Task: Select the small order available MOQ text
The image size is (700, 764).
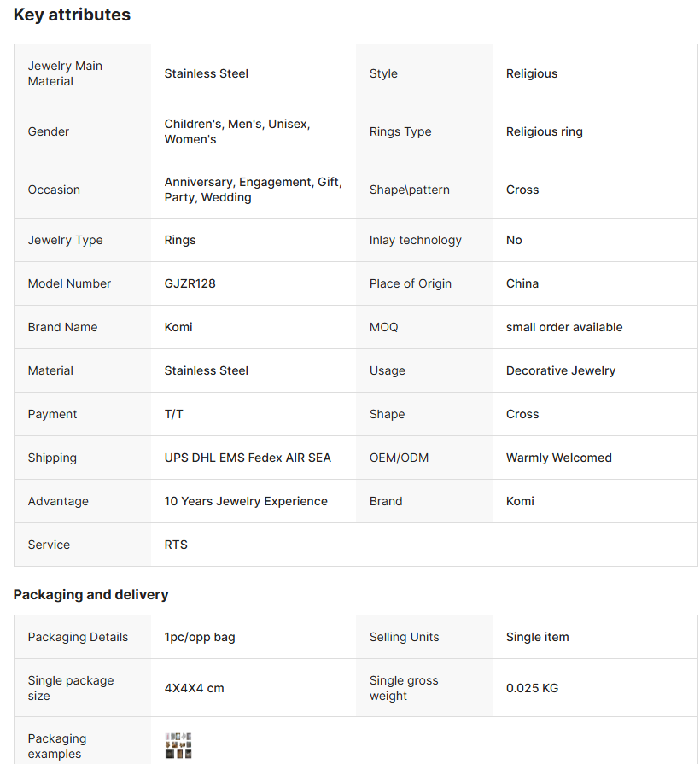Action: coord(563,327)
